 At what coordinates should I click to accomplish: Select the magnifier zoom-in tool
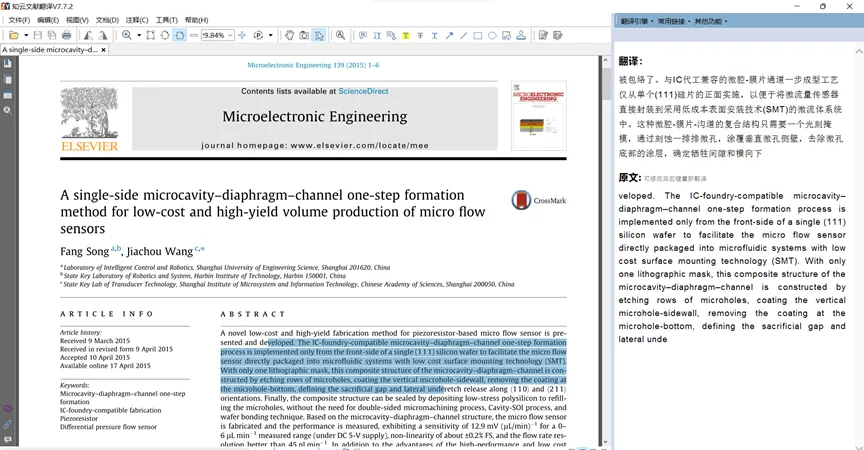coord(127,35)
